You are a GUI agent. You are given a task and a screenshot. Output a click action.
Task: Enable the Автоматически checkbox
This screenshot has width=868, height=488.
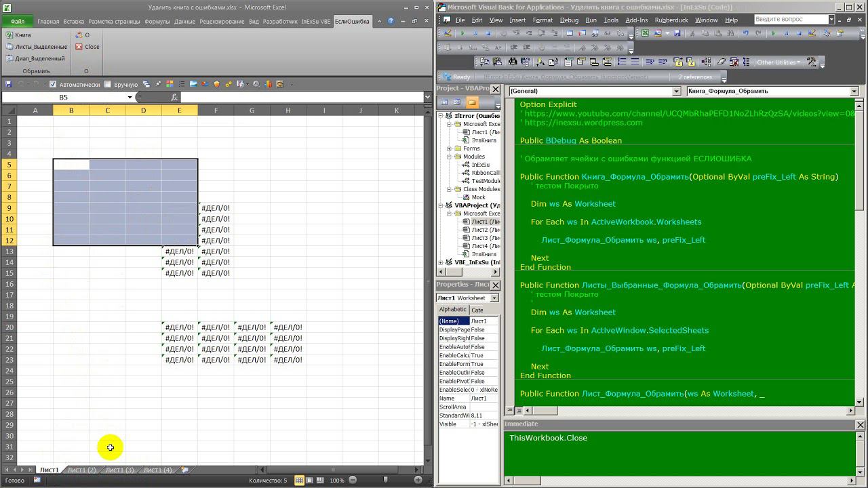point(54,85)
